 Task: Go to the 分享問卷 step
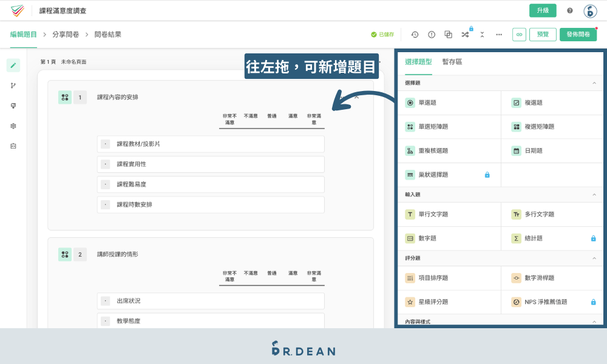tap(66, 35)
